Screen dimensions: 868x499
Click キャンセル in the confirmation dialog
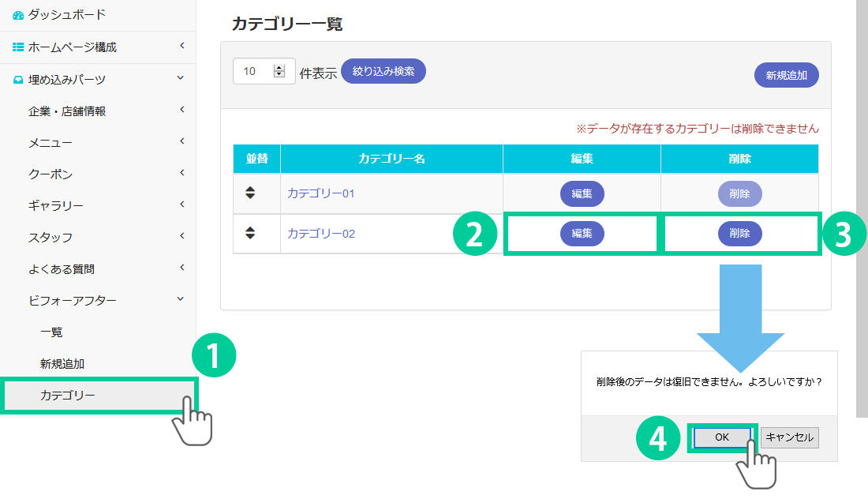(789, 437)
